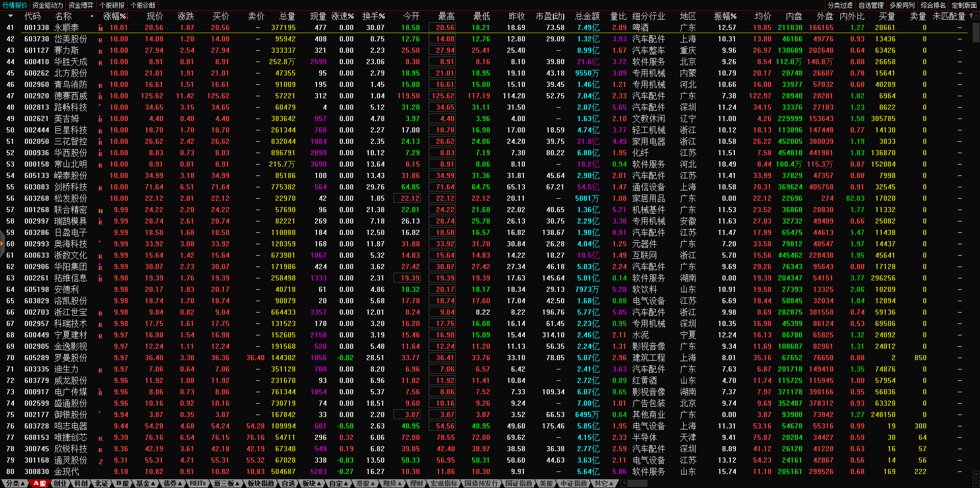Click the scroll-down arrow on the vertical scrollbar
980x488 pixels.
tap(976, 474)
